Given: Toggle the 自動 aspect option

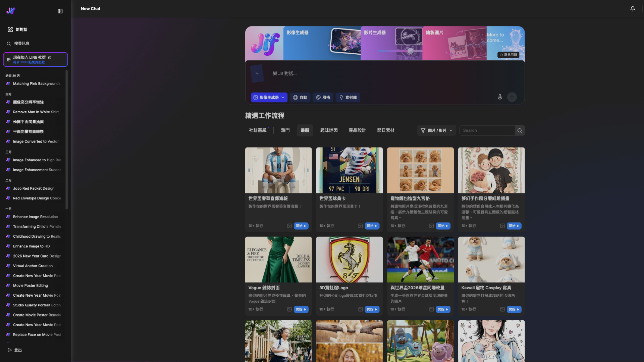Looking at the screenshot, I should coord(300,98).
